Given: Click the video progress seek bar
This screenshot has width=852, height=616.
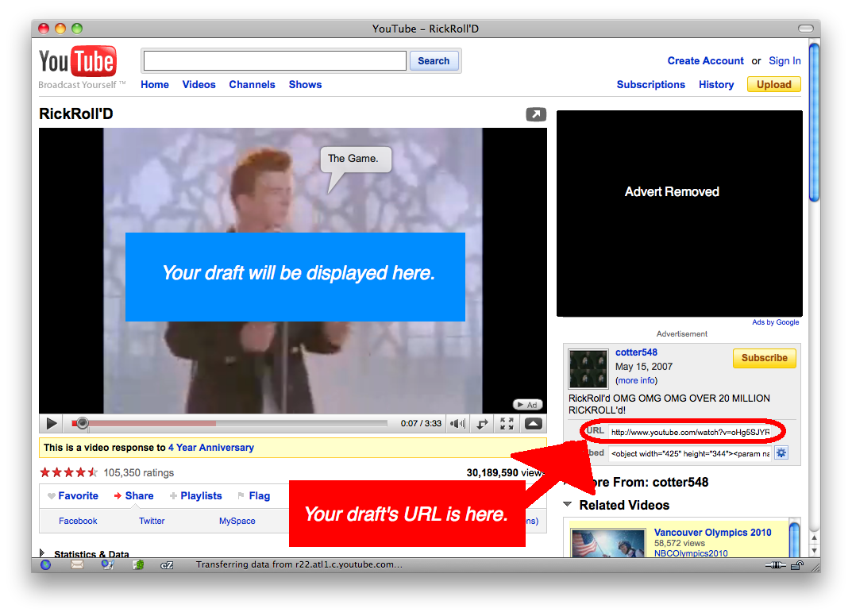Looking at the screenshot, I should click(x=229, y=423).
